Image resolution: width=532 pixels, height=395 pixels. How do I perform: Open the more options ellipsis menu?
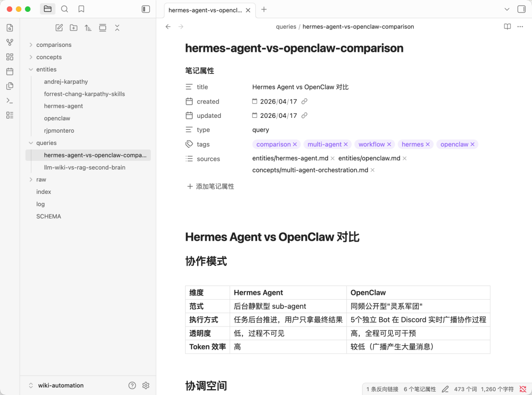coord(520,27)
